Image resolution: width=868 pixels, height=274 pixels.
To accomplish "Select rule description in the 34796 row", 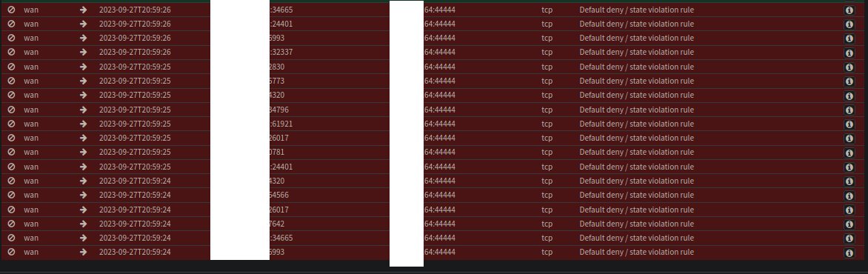I will click(x=636, y=110).
